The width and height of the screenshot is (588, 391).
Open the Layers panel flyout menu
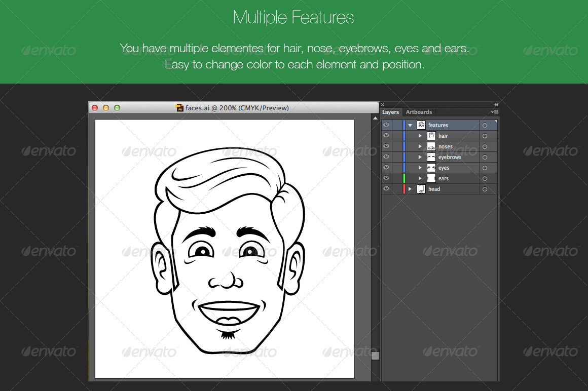(x=495, y=112)
